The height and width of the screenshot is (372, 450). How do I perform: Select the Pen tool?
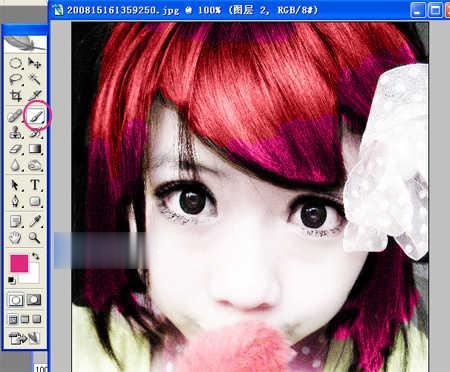[x=15, y=201]
